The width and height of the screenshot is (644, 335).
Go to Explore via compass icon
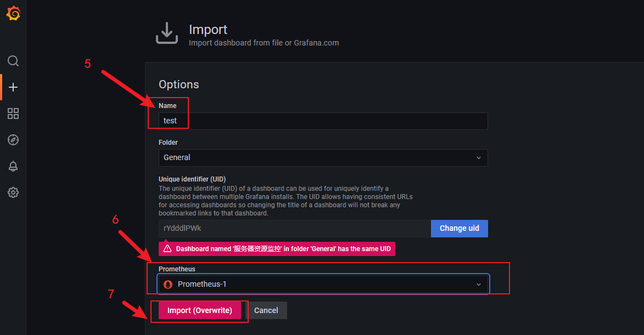(13, 140)
